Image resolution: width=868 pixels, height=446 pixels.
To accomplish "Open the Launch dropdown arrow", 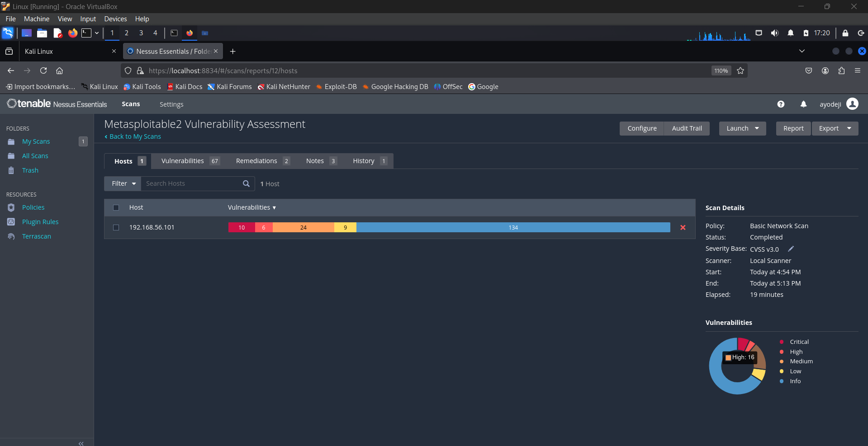I will (757, 128).
